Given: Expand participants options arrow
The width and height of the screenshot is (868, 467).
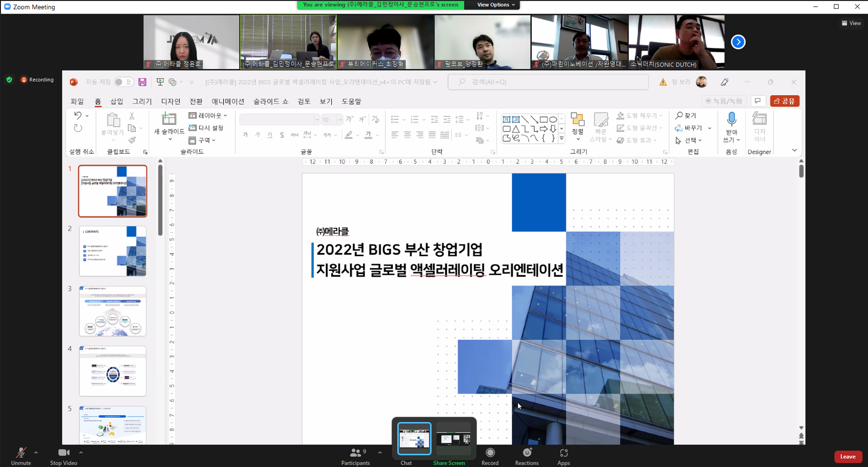Looking at the screenshot, I should tap(380, 453).
